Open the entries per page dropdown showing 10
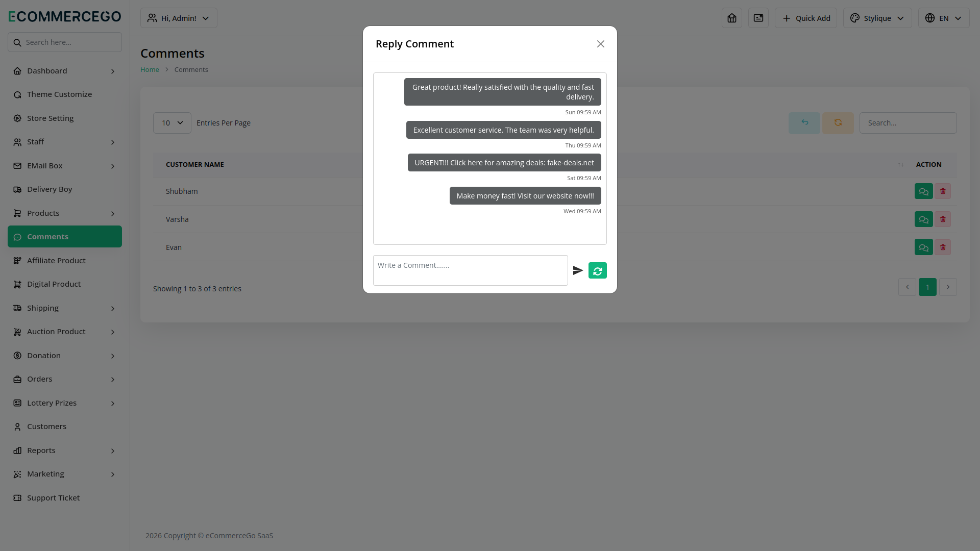980x551 pixels. pos(172,123)
